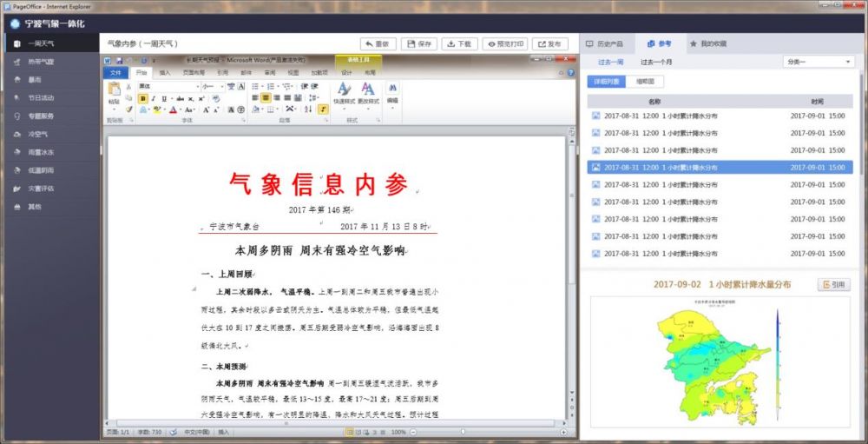This screenshot has height=444, width=868.
Task: Toggle Bold formatting in the ribbon
Action: tap(142, 98)
